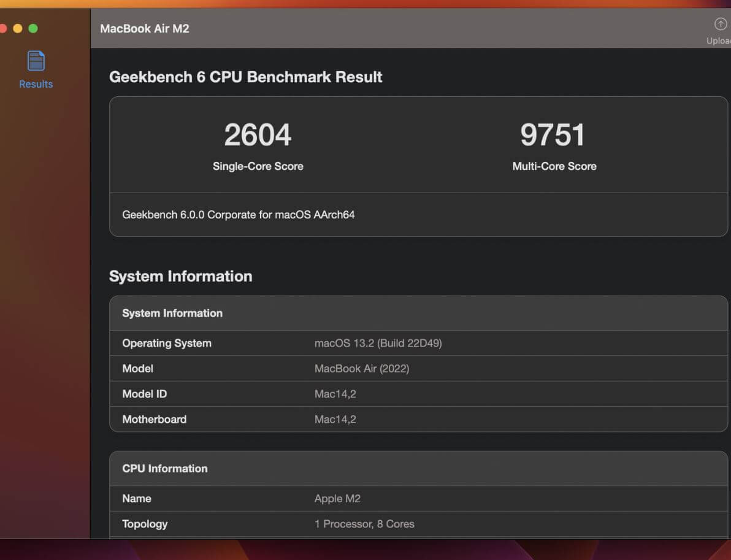Select Mac14,2 value in Motherboard row
The image size is (731, 560).
pyautogui.click(x=335, y=419)
